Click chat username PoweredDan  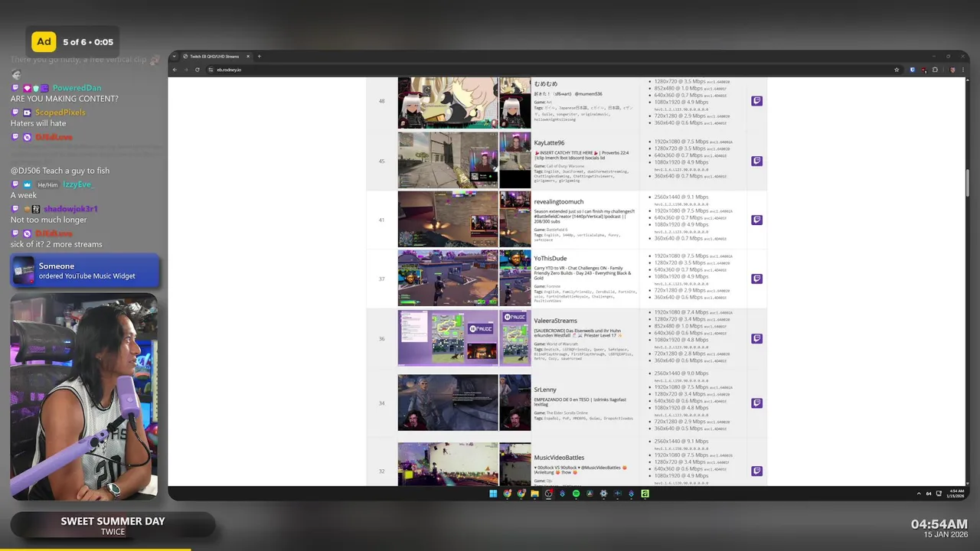(x=77, y=88)
